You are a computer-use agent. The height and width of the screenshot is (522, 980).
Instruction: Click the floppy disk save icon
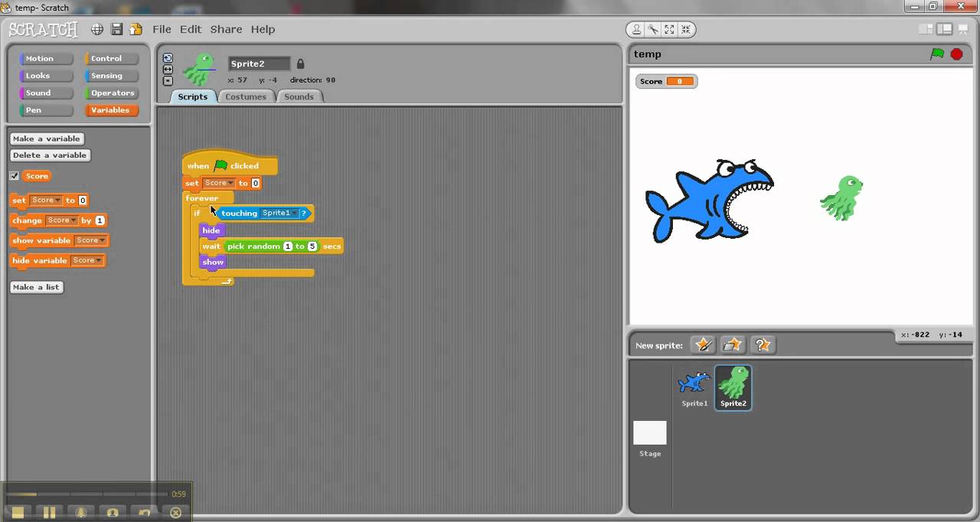click(x=116, y=29)
